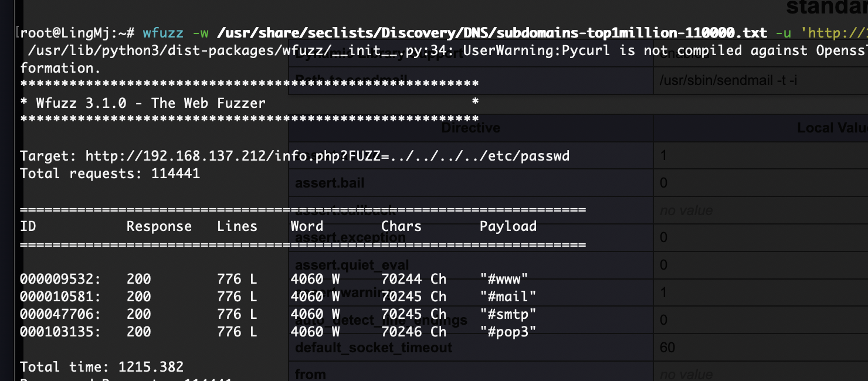Click the 70246 Ch value
The image size is (868, 381).
click(x=413, y=332)
